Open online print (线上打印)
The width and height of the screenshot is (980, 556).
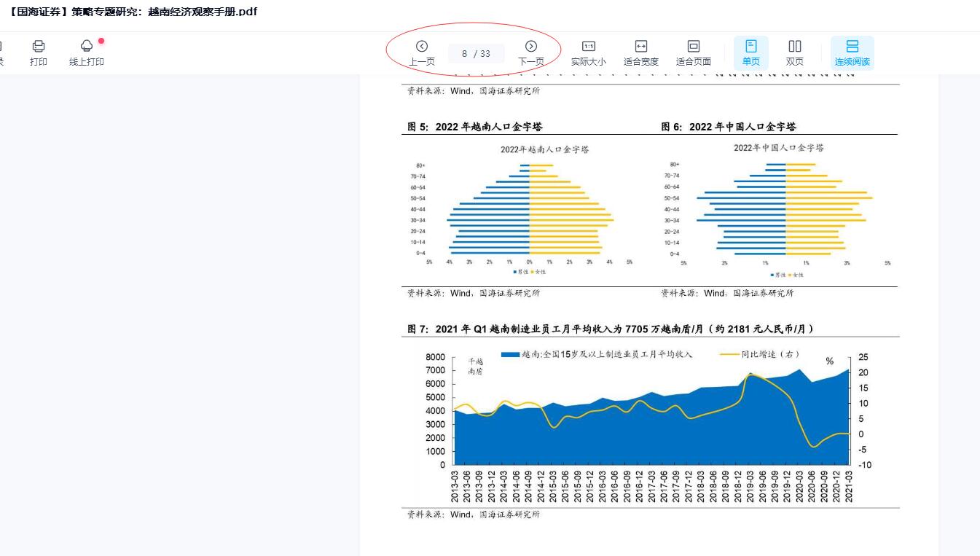(x=87, y=52)
